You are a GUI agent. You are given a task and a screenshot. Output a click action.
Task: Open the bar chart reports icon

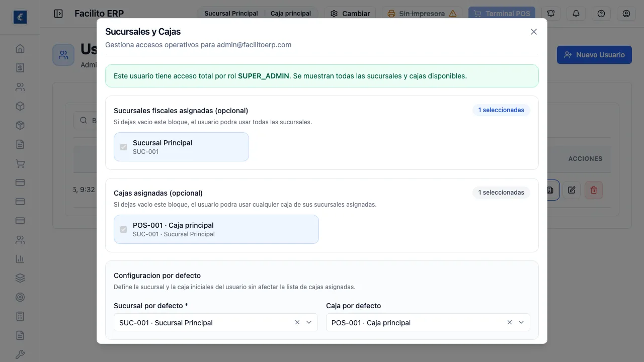click(20, 259)
